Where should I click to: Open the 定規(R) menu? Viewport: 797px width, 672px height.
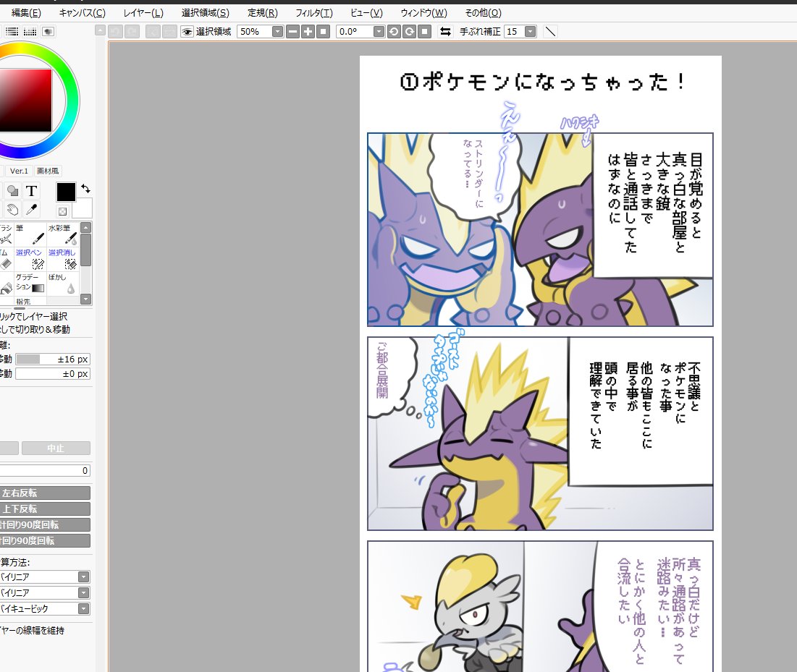pyautogui.click(x=263, y=13)
